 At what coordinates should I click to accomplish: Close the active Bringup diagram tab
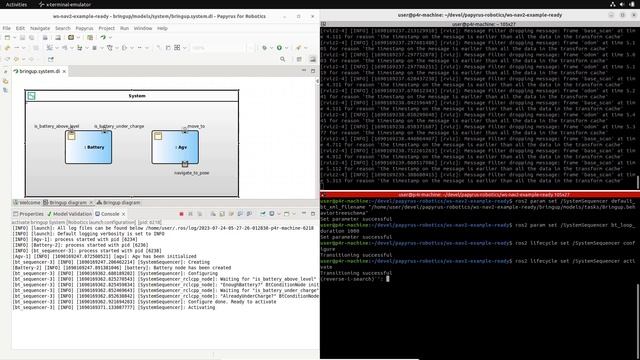tap(91, 202)
